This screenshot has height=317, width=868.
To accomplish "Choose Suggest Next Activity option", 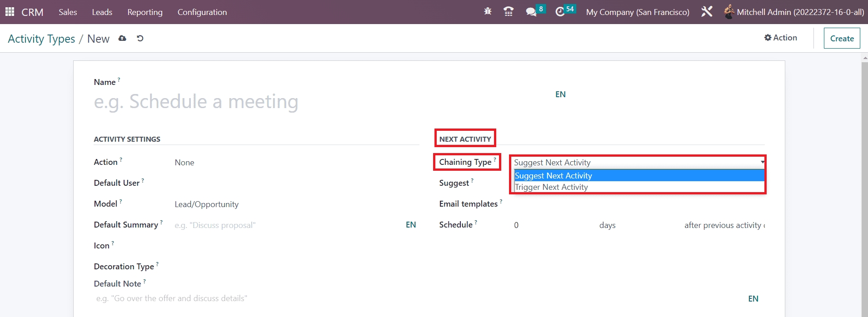I will click(x=553, y=176).
